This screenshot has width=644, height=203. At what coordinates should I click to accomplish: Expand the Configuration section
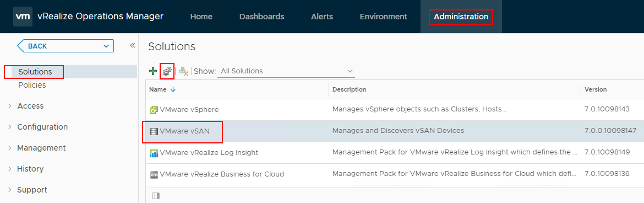point(10,127)
